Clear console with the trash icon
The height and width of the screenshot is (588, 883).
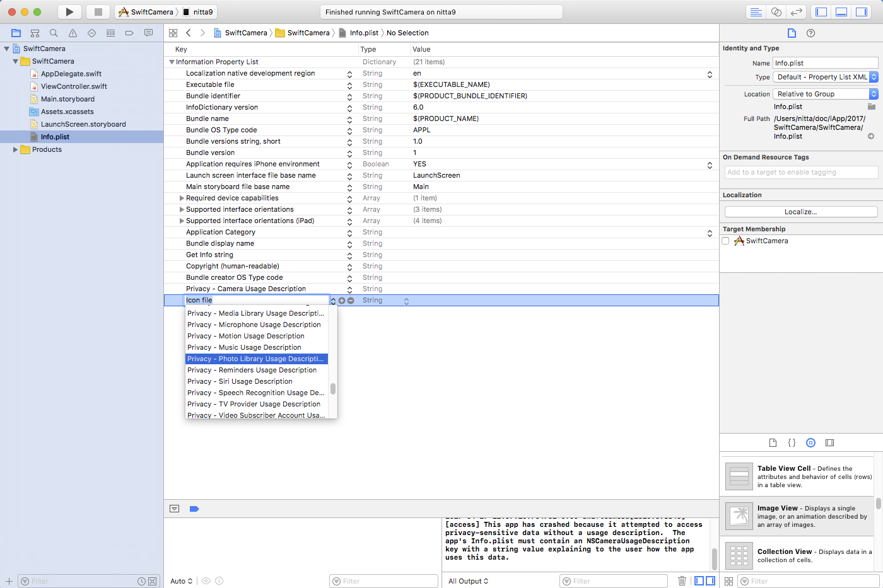coord(682,580)
